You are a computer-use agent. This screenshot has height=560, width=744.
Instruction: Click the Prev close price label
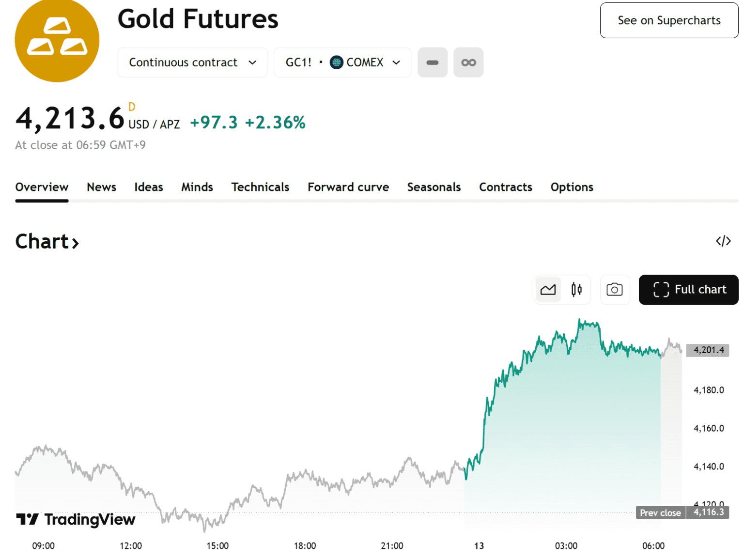coord(660,513)
